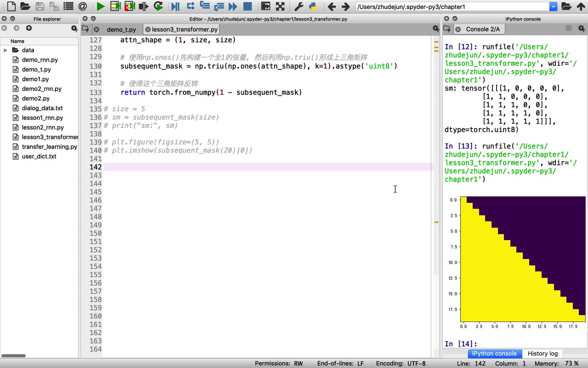Open Preferences via wrench icon
This screenshot has width=588, height=368.
click(x=299, y=6)
